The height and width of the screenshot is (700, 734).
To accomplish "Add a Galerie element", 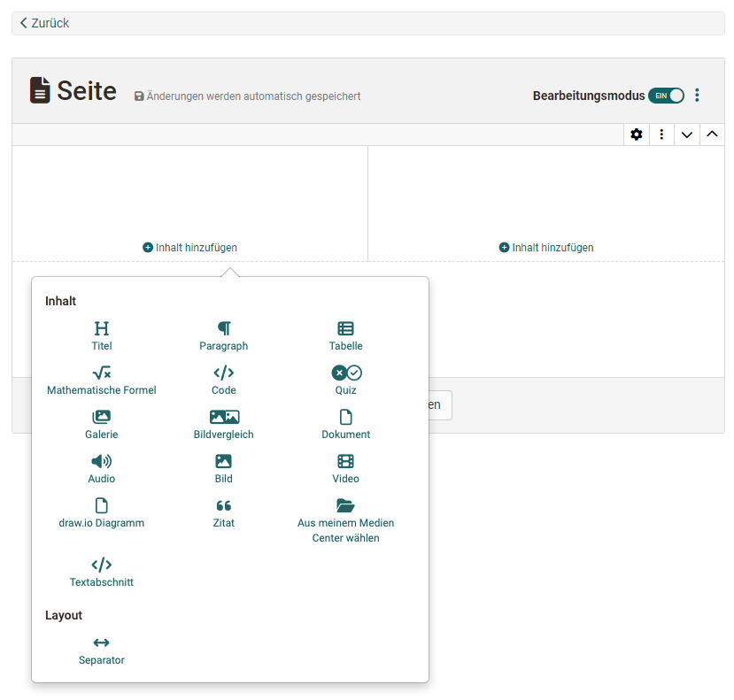I will click(x=102, y=425).
